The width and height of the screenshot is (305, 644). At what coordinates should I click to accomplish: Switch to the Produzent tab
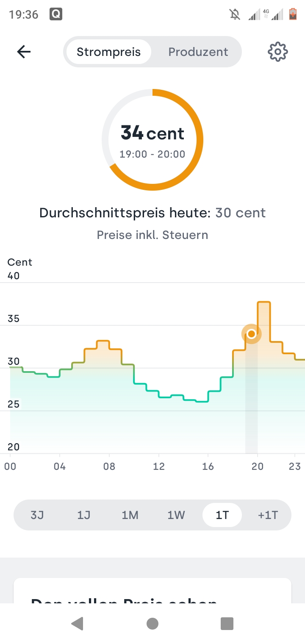pos(198,52)
